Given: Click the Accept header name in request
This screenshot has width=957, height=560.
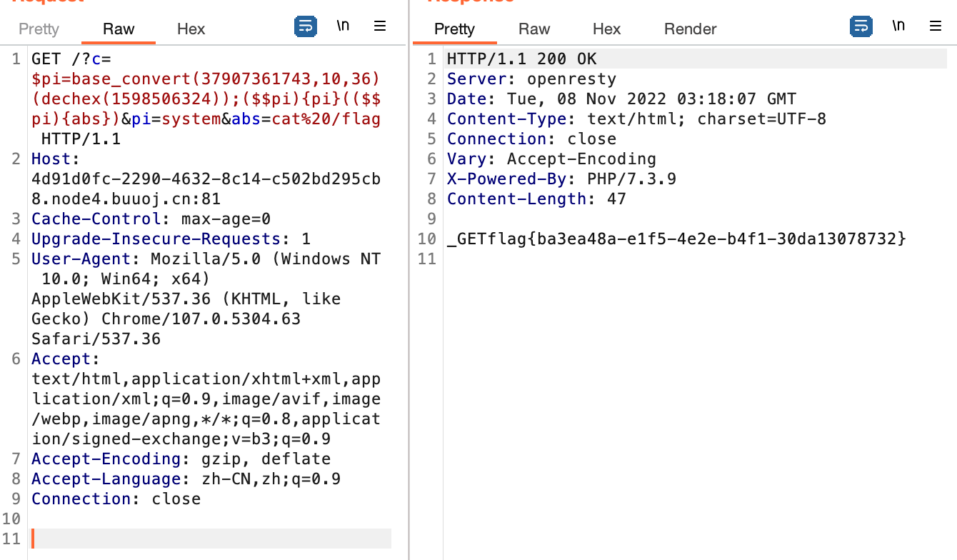Looking at the screenshot, I should coord(61,359).
